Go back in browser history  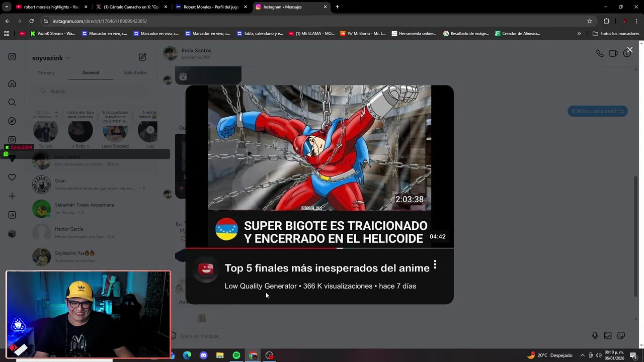(x=8, y=21)
